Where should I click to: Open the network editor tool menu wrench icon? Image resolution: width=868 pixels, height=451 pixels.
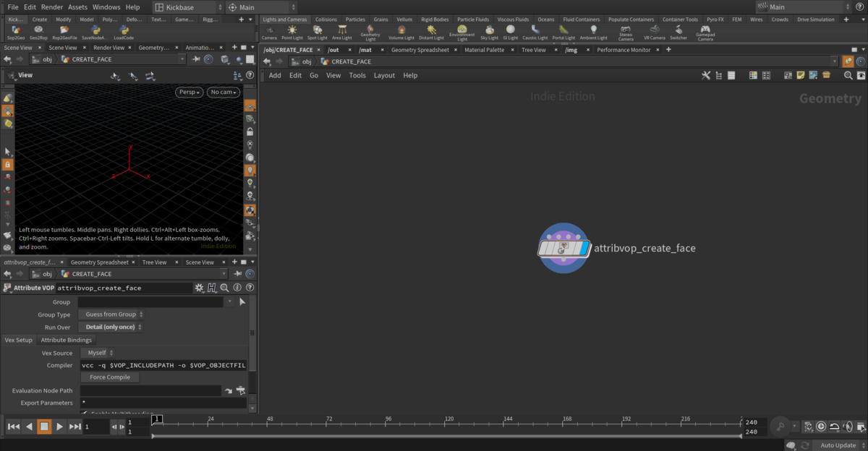pyautogui.click(x=706, y=75)
